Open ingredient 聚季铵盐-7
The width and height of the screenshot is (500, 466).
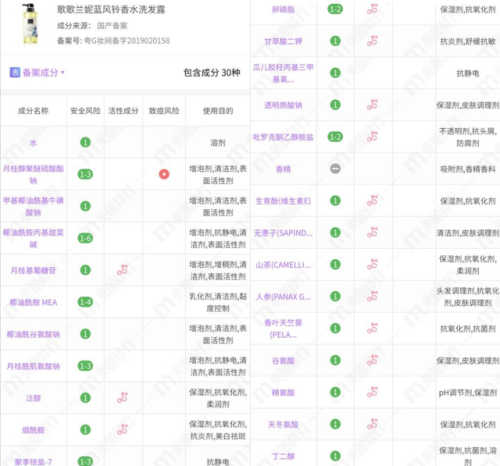click(33, 462)
